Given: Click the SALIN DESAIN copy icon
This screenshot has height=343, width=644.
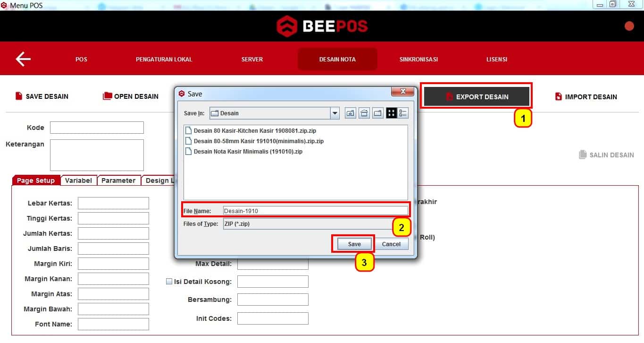Looking at the screenshot, I should tap(583, 154).
